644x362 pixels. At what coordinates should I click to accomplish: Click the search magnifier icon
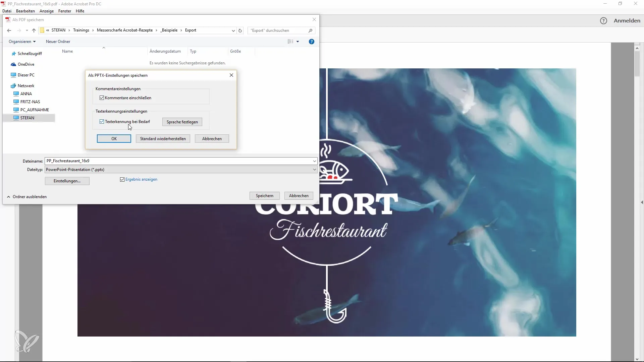[310, 31]
